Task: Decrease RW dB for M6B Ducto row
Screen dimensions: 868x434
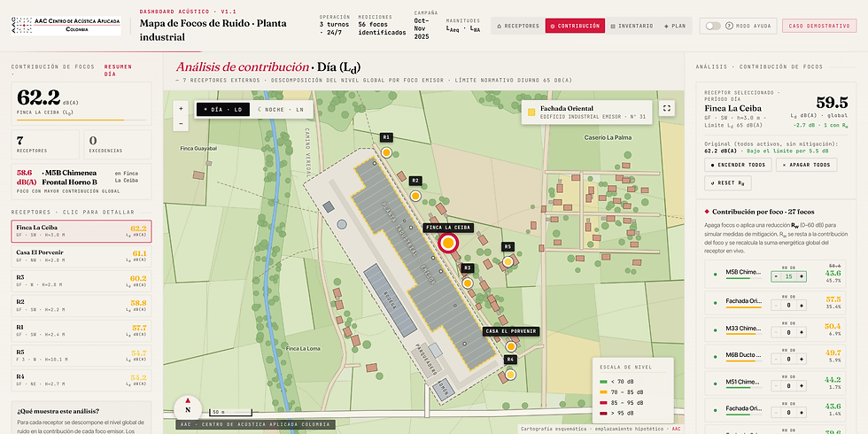Action: click(776, 360)
